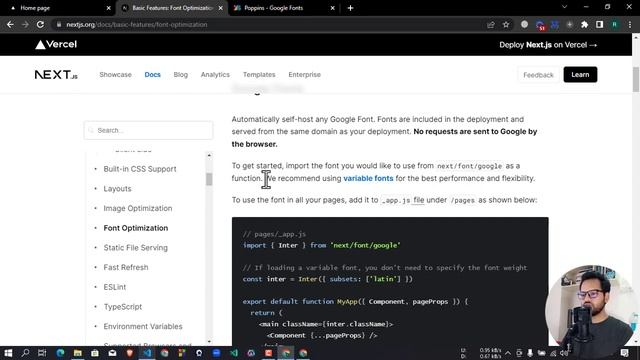Open the Mail app from the taskbar
The height and width of the screenshot is (360, 640).
pos(112,353)
